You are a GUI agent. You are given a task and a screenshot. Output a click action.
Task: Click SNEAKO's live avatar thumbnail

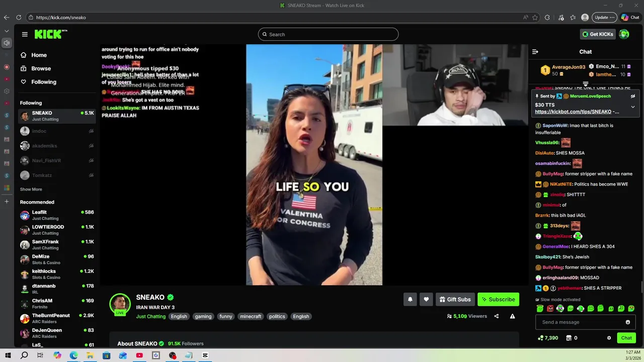point(120,304)
